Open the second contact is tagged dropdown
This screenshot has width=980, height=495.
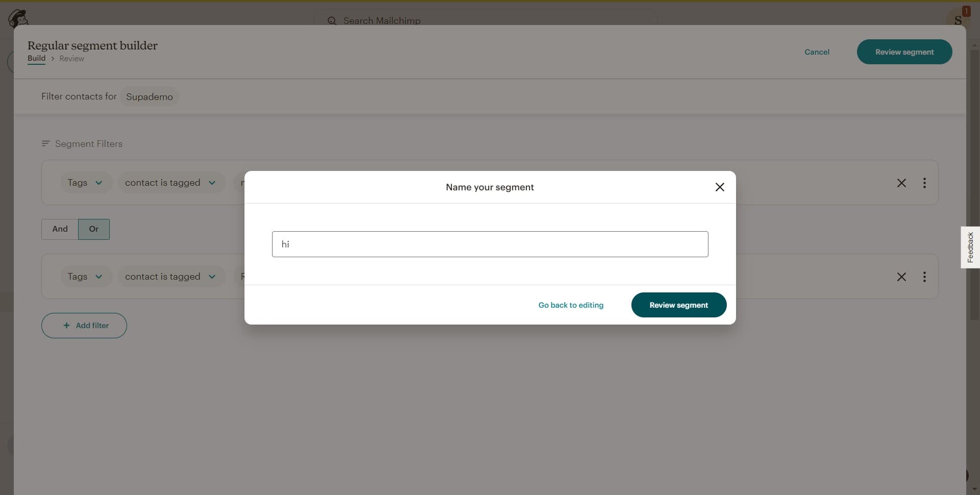pos(170,276)
